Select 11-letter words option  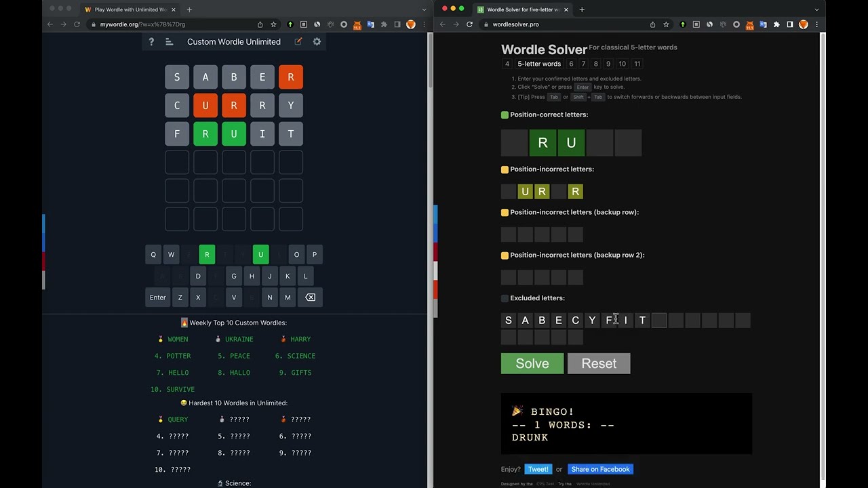click(637, 64)
